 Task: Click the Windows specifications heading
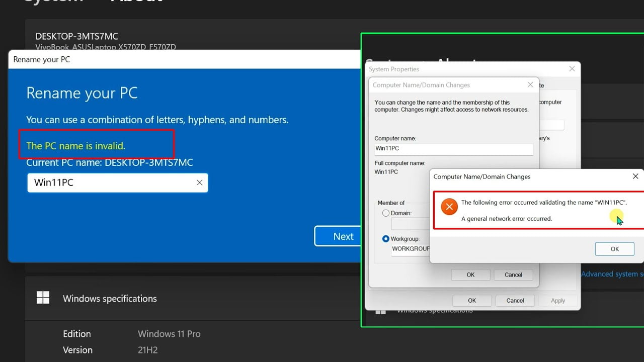(x=110, y=299)
